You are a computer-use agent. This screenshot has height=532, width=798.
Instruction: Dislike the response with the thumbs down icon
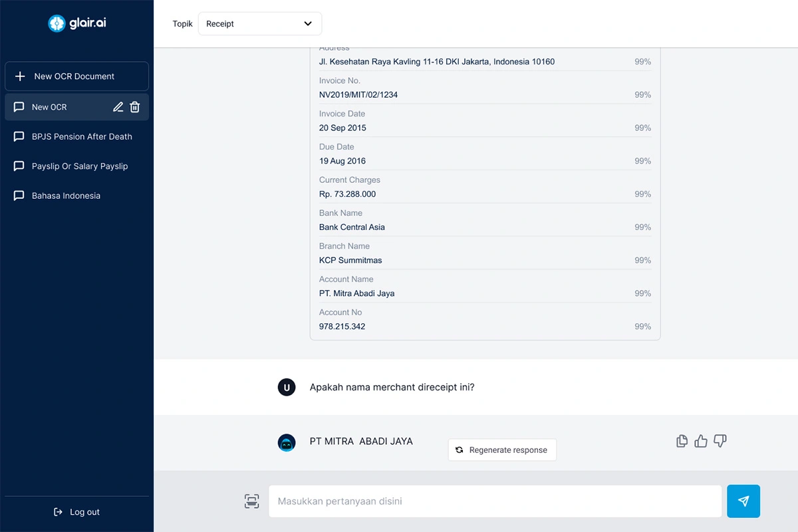pos(720,441)
